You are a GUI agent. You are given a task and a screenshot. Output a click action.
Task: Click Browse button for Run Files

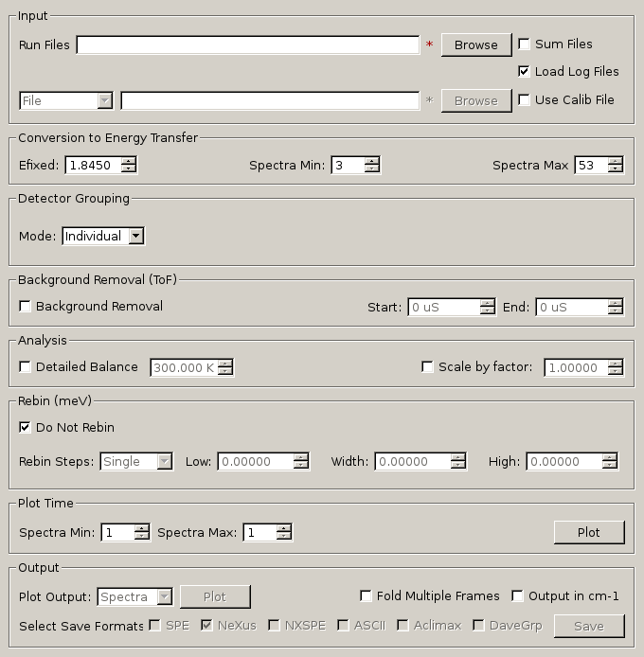(475, 44)
